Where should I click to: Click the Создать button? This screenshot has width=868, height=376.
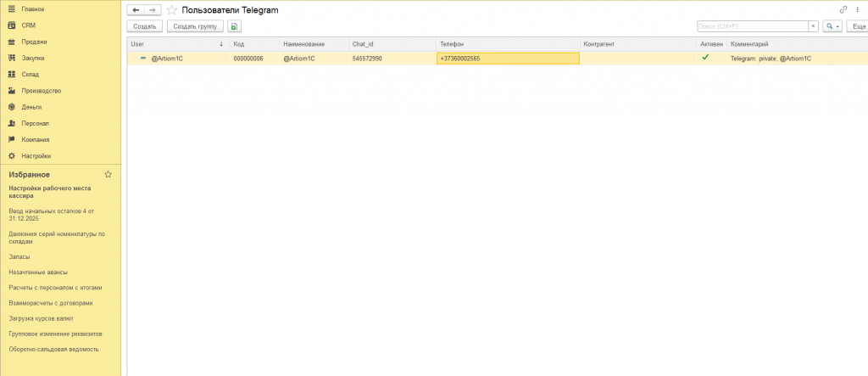(x=144, y=26)
